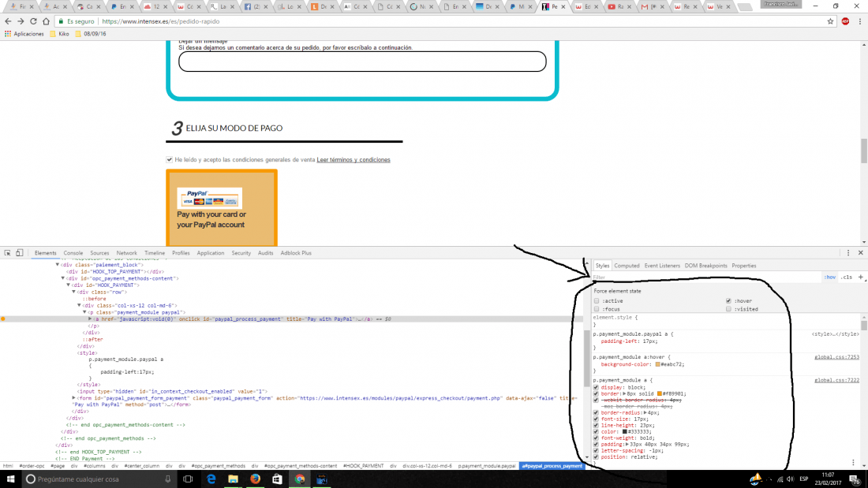868x488 pixels.
Task: Launch Edge from the taskbar
Action: [x=211, y=479]
